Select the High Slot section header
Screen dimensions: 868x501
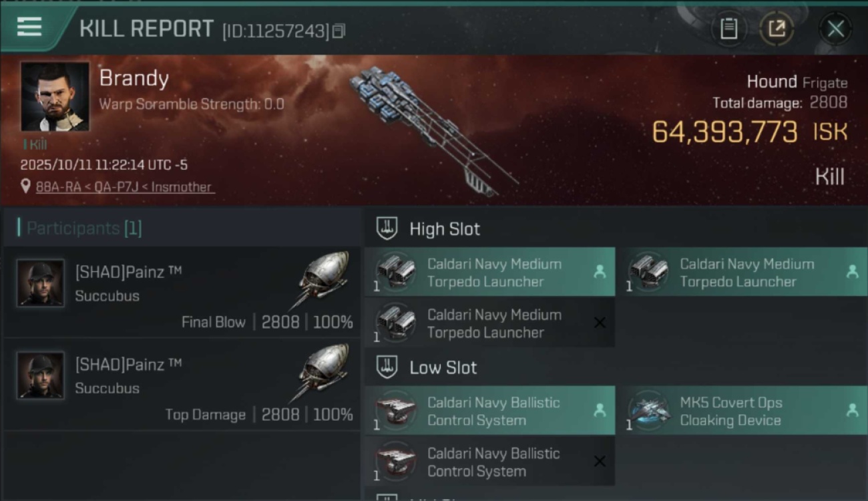(x=444, y=229)
